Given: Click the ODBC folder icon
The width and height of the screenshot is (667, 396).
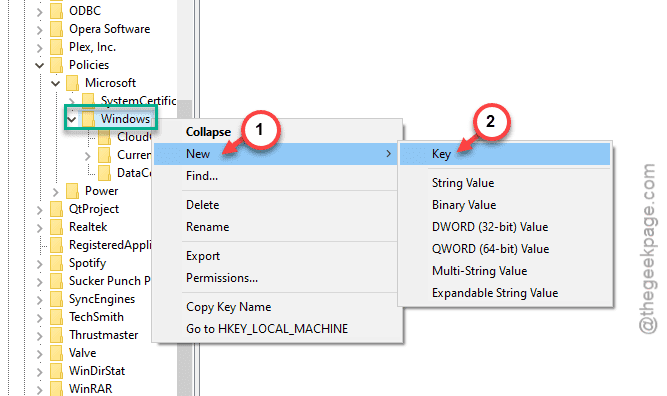Looking at the screenshot, I should [56, 11].
